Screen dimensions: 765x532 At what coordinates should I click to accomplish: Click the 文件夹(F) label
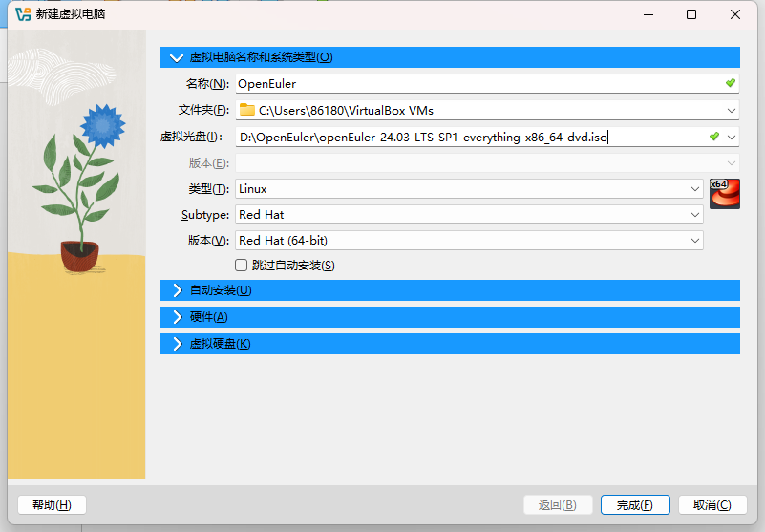(x=204, y=110)
